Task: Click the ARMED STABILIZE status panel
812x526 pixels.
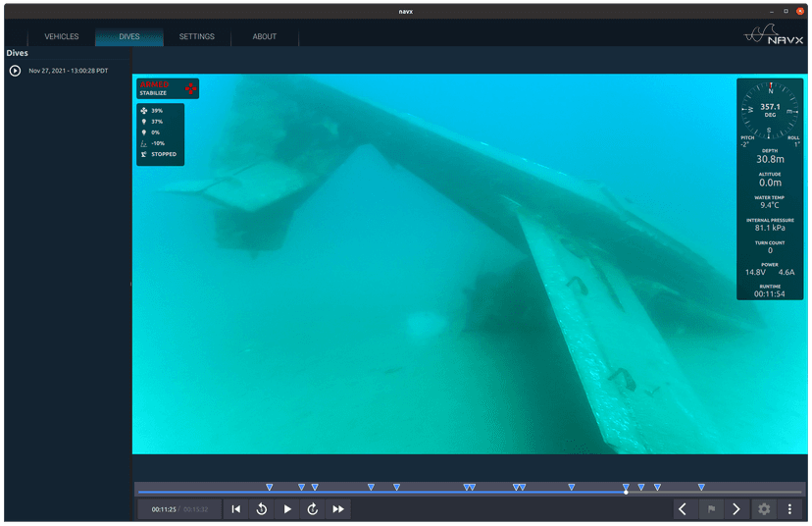Action: (168, 88)
